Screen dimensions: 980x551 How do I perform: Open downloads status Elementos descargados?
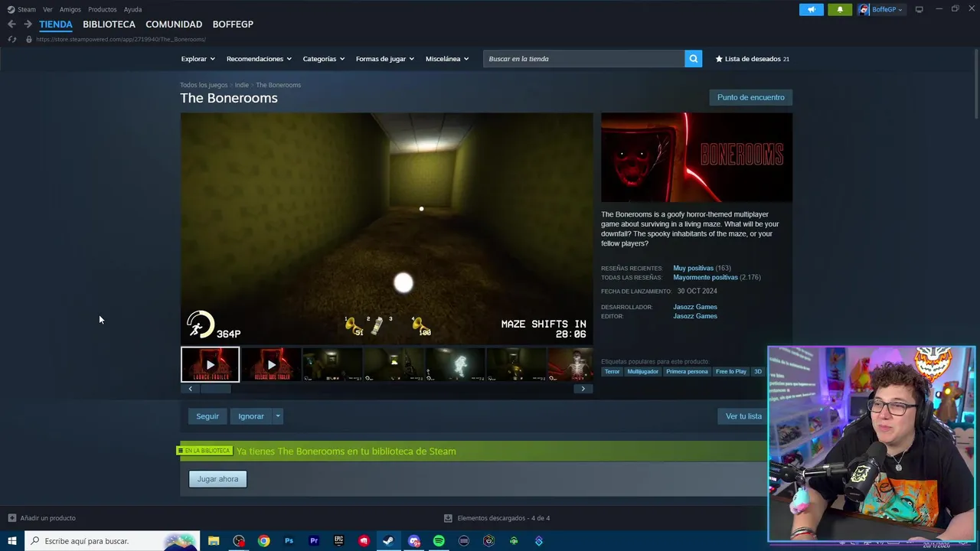click(497, 518)
